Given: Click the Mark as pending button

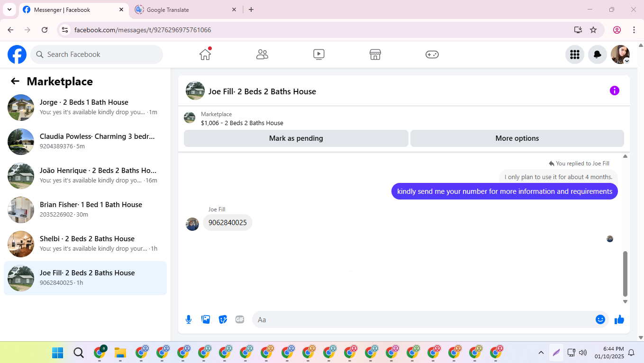Looking at the screenshot, I should click(296, 138).
